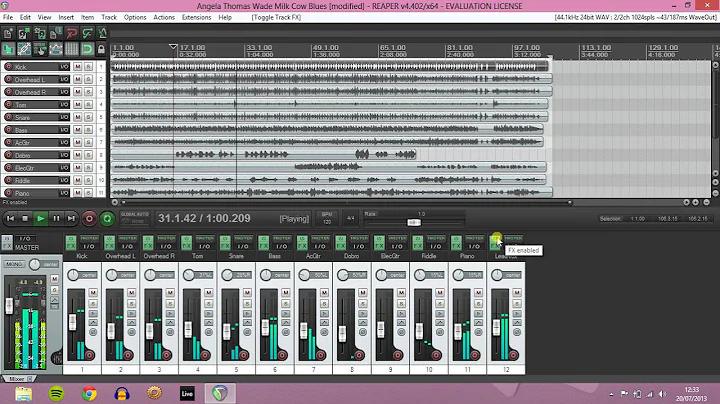Click the Open Project toolbar icon
This screenshot has width=720, height=404.
tap(24, 33)
